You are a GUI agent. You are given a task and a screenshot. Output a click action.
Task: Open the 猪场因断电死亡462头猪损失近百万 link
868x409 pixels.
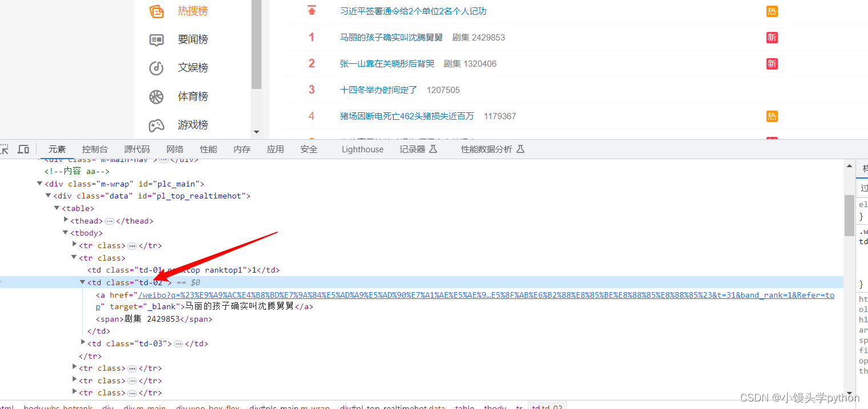[407, 116]
